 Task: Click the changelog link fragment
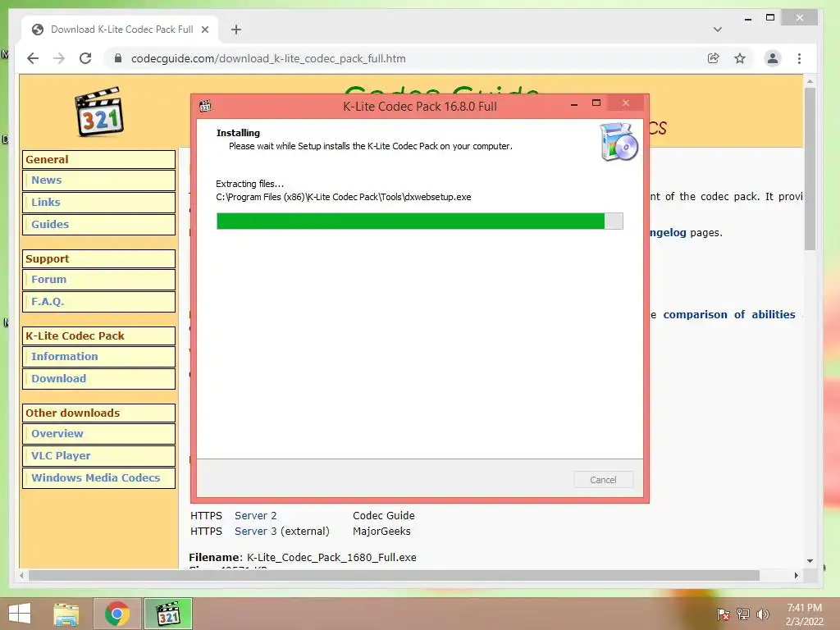tap(668, 232)
